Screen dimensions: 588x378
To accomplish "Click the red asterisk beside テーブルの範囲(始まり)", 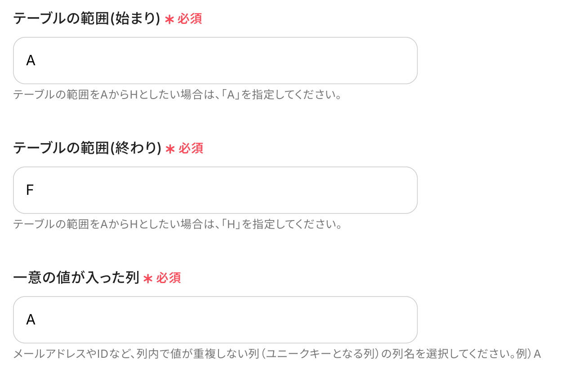I will [169, 20].
